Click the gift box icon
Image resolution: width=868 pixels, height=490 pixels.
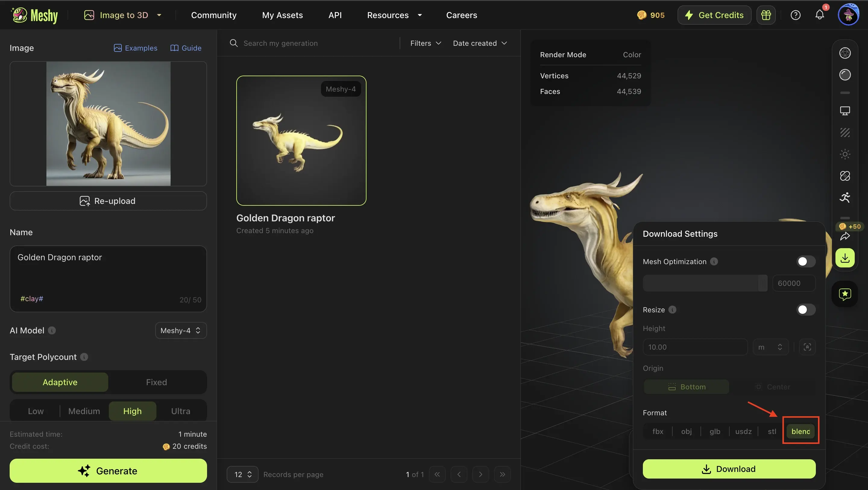point(766,15)
